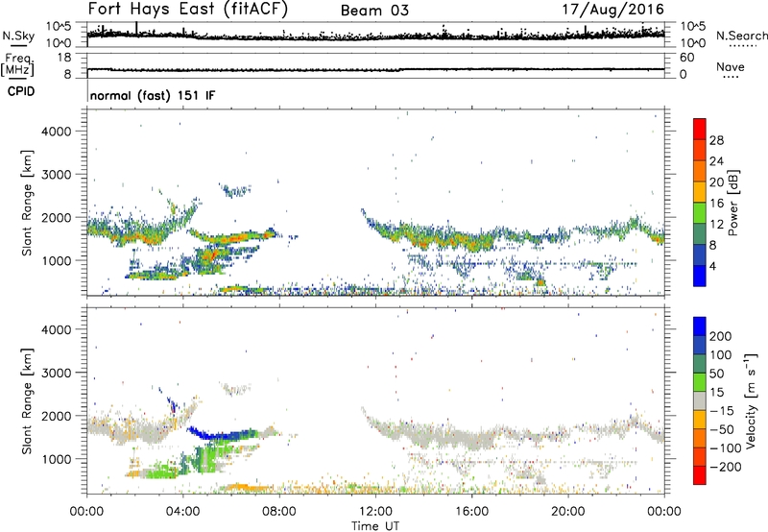Click the blue high-velocity band in velocity panel
Viewport: 768px width, 532px height.
click(x=221, y=434)
